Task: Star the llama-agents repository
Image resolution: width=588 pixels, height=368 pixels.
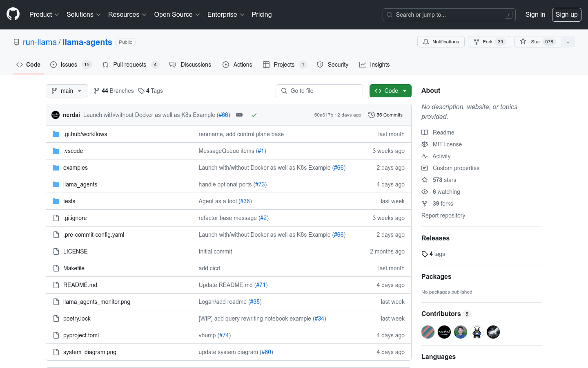Action: tap(538, 42)
